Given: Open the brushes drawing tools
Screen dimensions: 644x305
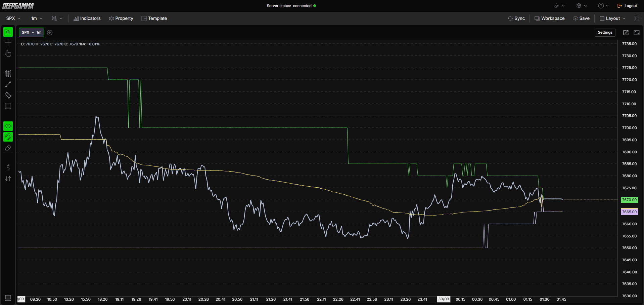Looking at the screenshot, I should 8,74.
